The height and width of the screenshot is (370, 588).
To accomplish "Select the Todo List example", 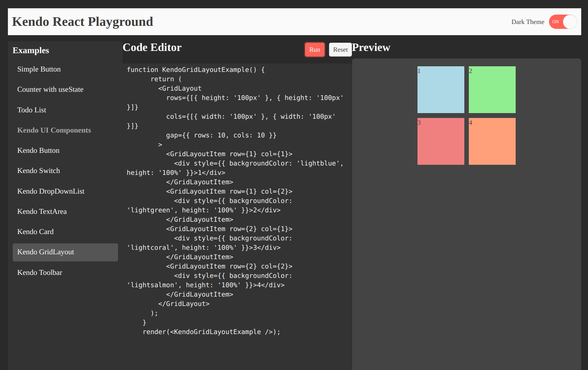I will coord(65,110).
